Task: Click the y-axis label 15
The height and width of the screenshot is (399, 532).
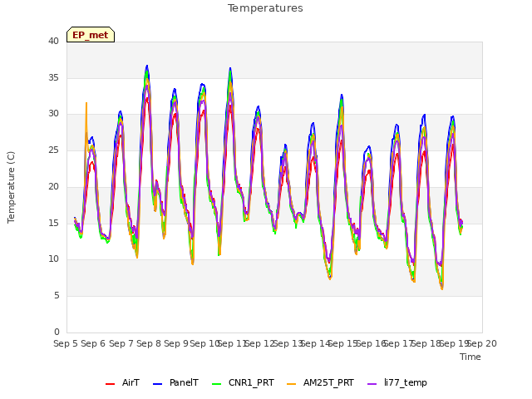Action: 53,223
